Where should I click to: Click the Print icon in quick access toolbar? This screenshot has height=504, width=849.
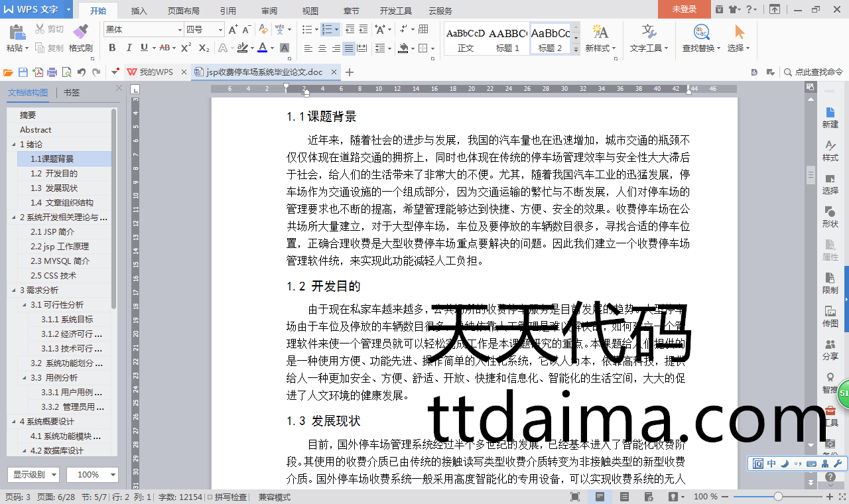click(52, 72)
